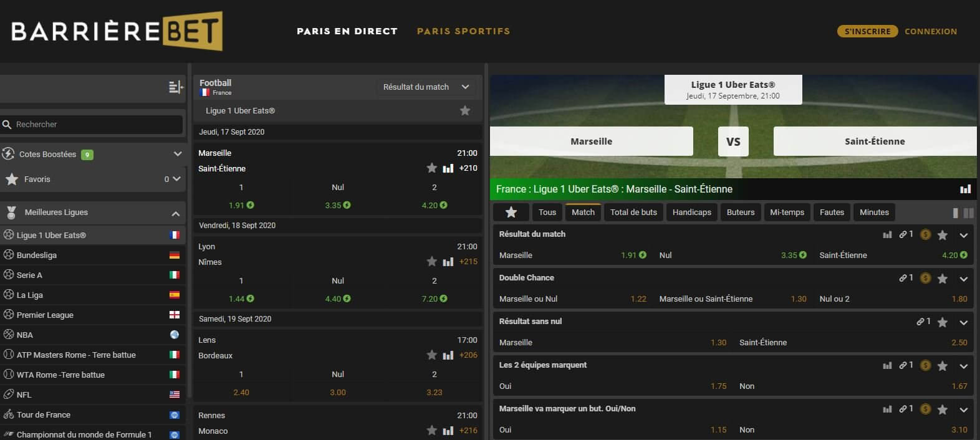Click cashout coin icon in Les 2 équipes marquent

point(925,365)
